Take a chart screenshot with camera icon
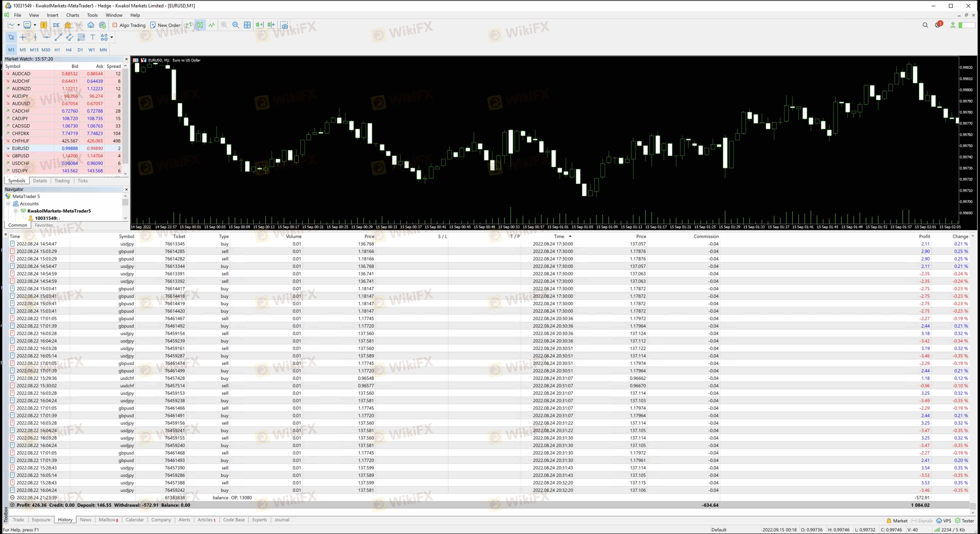 point(284,25)
